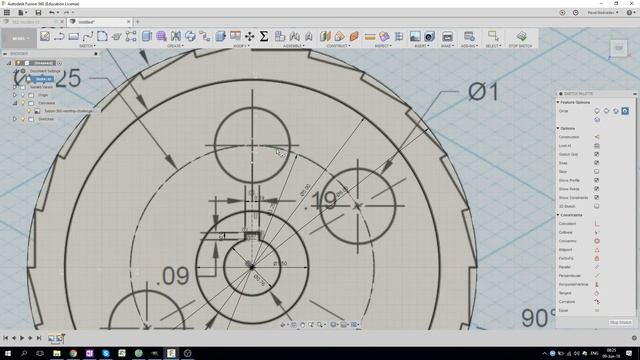Viewport: 640px width, 360px height.
Task: Click the Coincident constraint icon
Action: pyautogui.click(x=597, y=224)
